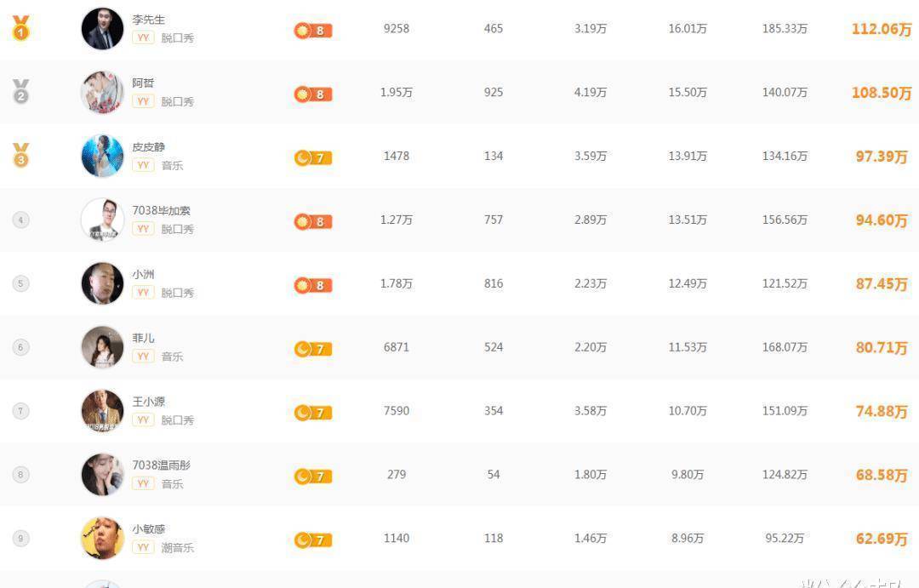Click the 潮音乐 category tag for 小敏感
919x588 pixels.
[178, 548]
